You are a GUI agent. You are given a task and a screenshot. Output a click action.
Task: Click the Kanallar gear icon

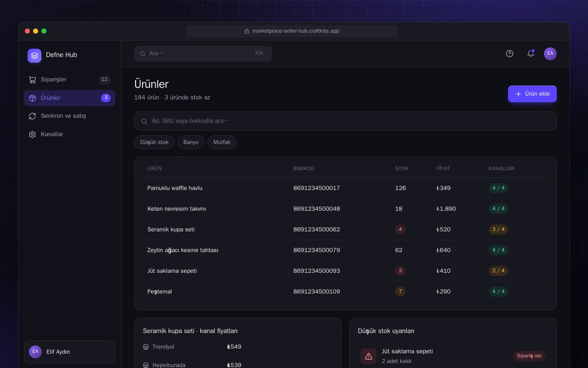[32, 134]
